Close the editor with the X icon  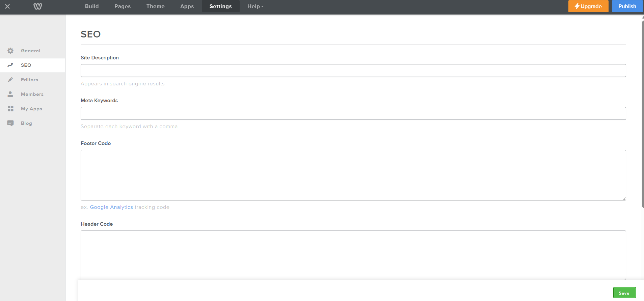pos(7,6)
